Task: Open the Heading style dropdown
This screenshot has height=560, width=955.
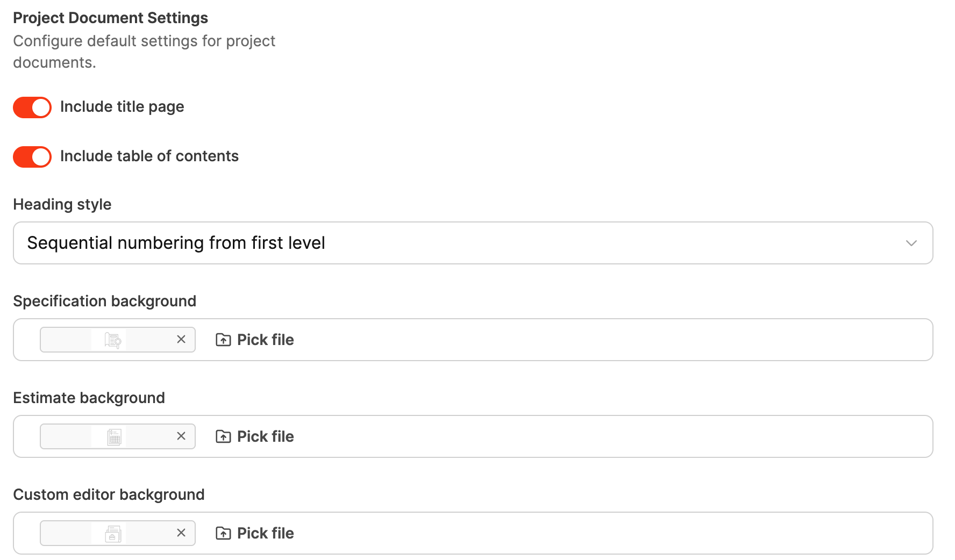Action: pyautogui.click(x=472, y=243)
